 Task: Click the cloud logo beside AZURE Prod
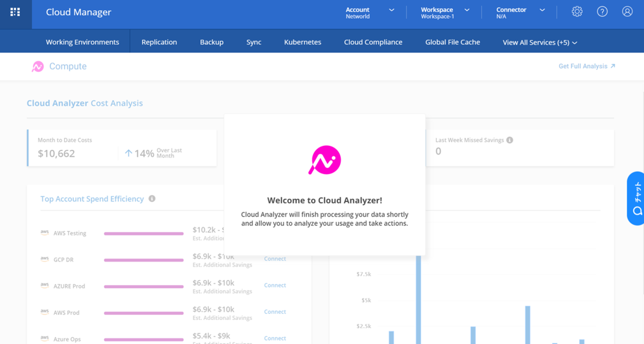pyautogui.click(x=45, y=285)
